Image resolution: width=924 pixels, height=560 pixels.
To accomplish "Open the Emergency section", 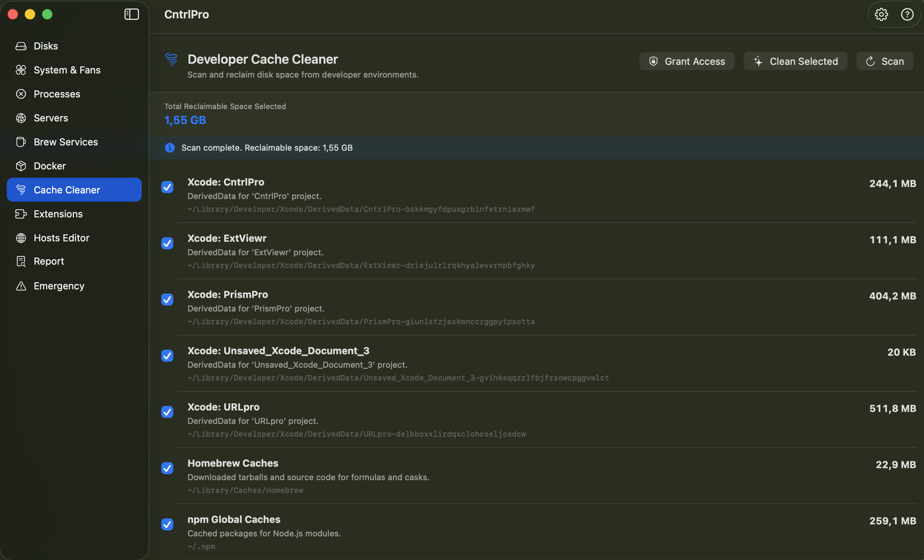I will pyautogui.click(x=74, y=286).
